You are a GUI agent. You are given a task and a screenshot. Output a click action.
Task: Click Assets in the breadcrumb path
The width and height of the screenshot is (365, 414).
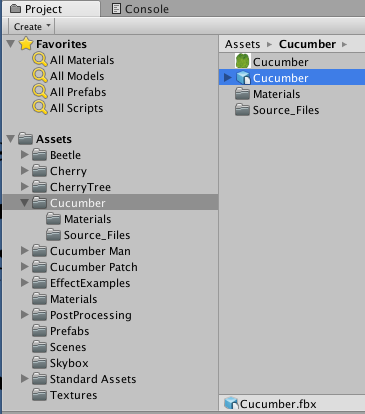[242, 44]
